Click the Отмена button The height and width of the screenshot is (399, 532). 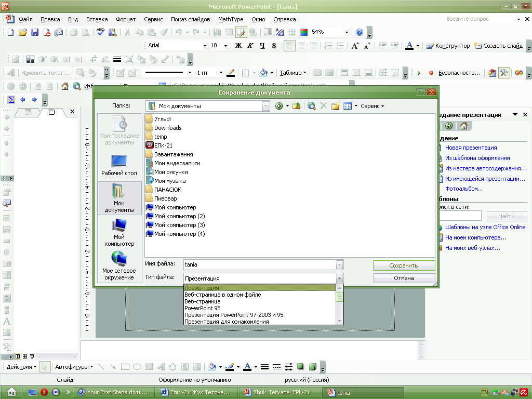click(x=404, y=278)
